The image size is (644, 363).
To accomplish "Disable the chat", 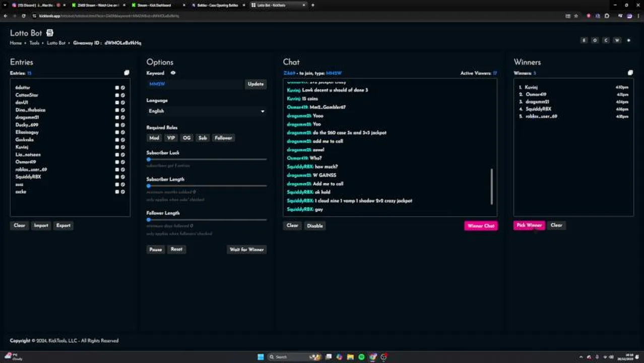I will click(x=315, y=226).
